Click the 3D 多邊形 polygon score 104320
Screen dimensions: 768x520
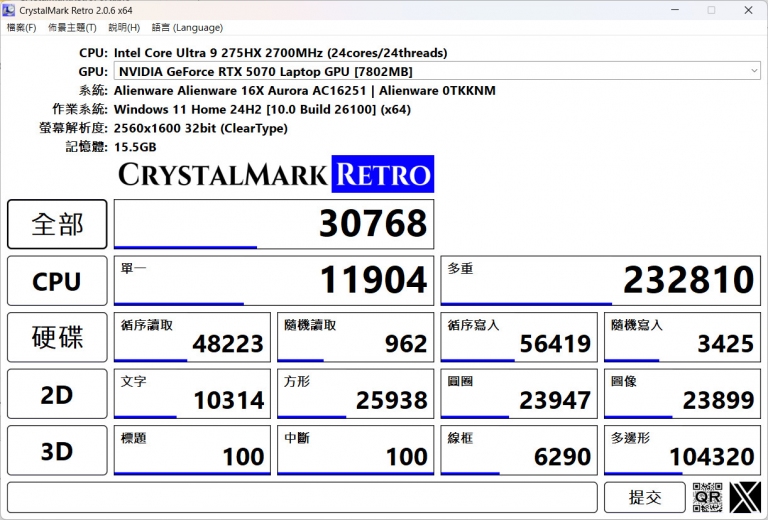pos(682,451)
